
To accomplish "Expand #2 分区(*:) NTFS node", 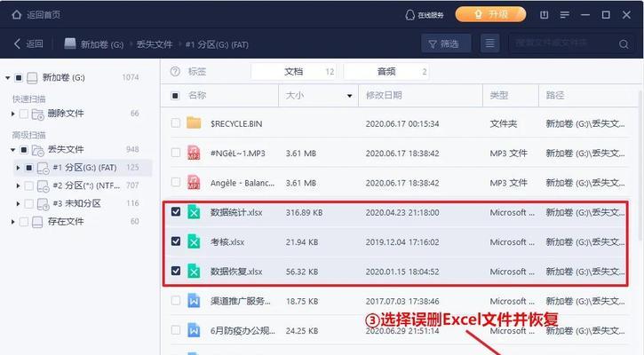I will click(x=18, y=185).
